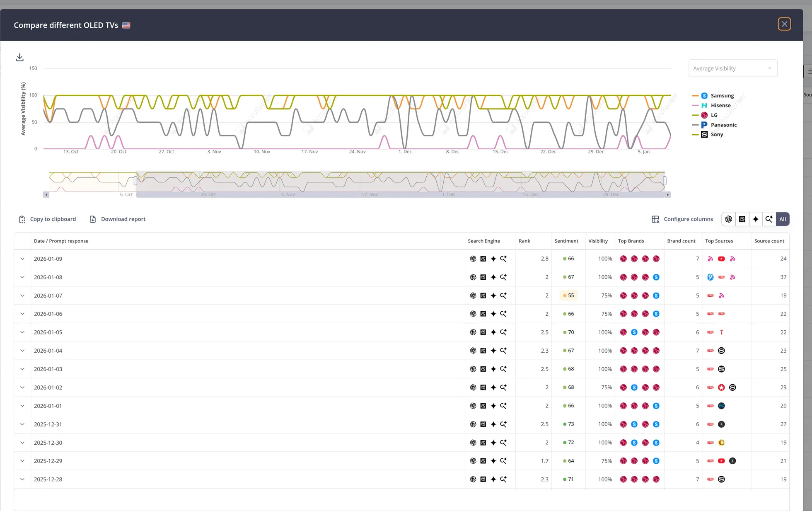Hide the Panasonic line via legend
This screenshot has width=812, height=511.
(723, 125)
